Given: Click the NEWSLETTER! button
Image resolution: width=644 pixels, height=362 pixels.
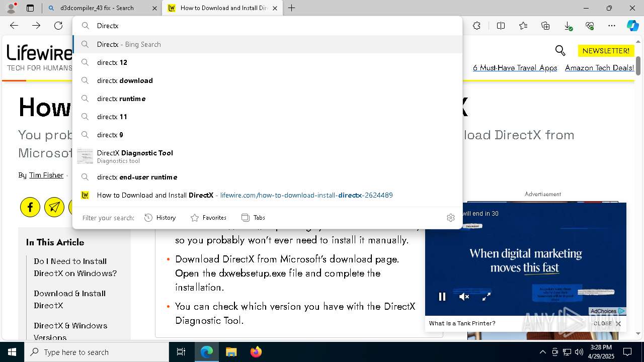Looking at the screenshot, I should coord(606,51).
